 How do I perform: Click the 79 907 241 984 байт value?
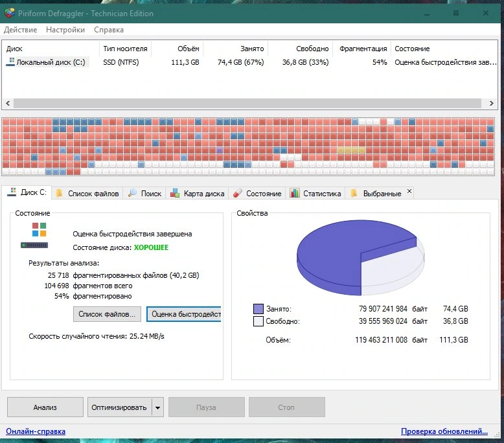click(393, 309)
